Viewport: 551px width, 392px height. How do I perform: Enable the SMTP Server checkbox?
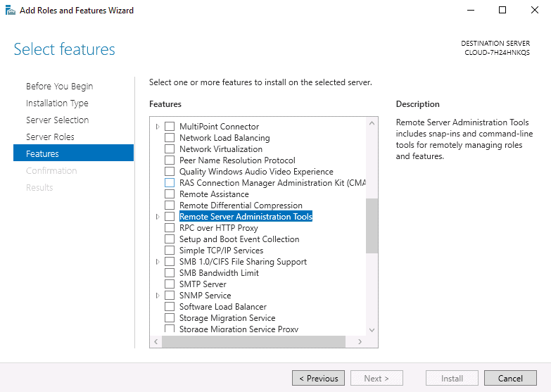coord(170,284)
